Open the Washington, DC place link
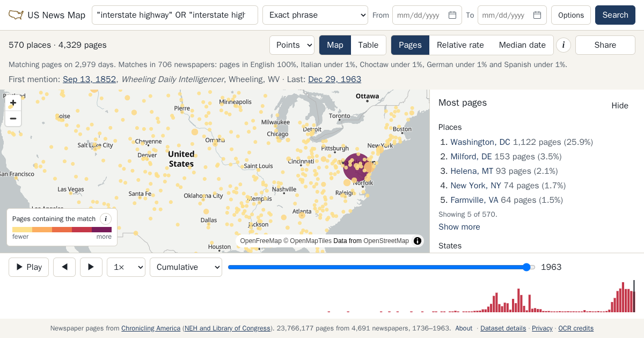The height and width of the screenshot is (338, 644). [480, 142]
